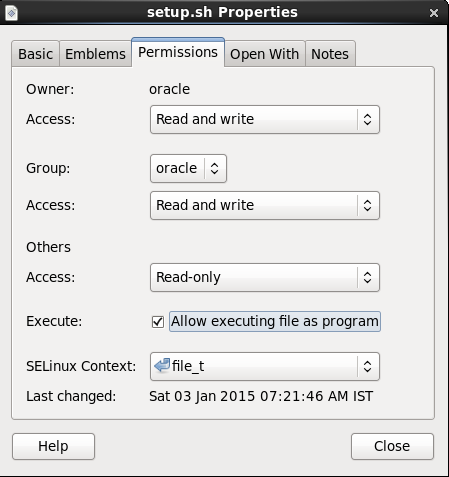This screenshot has height=477, width=449.
Task: Open the SELinux Context file_t dropdown
Action: 265,366
